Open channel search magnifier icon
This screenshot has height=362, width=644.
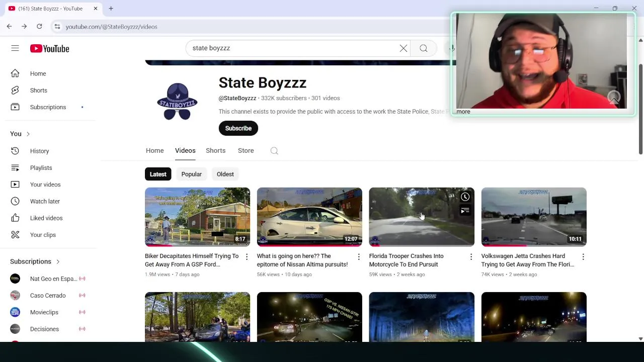tap(274, 151)
